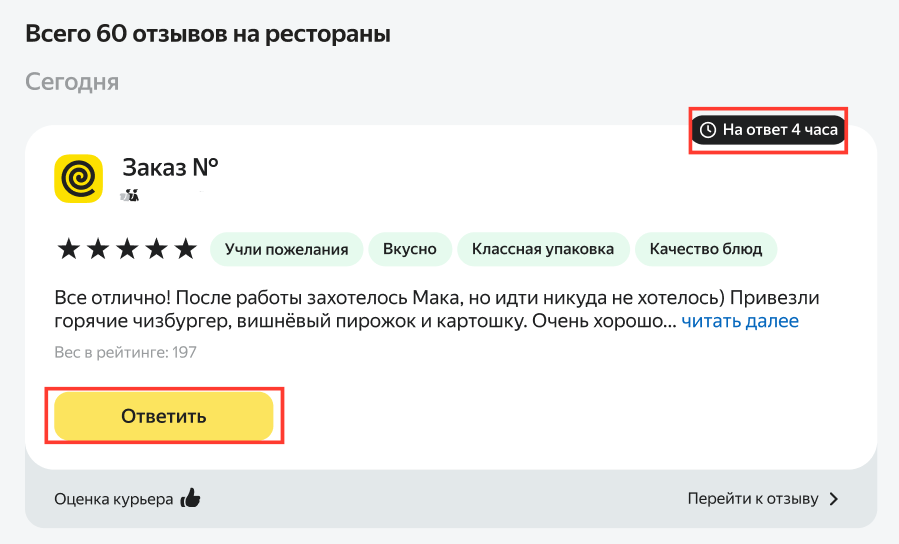Click the fourth rating star

coord(156,249)
